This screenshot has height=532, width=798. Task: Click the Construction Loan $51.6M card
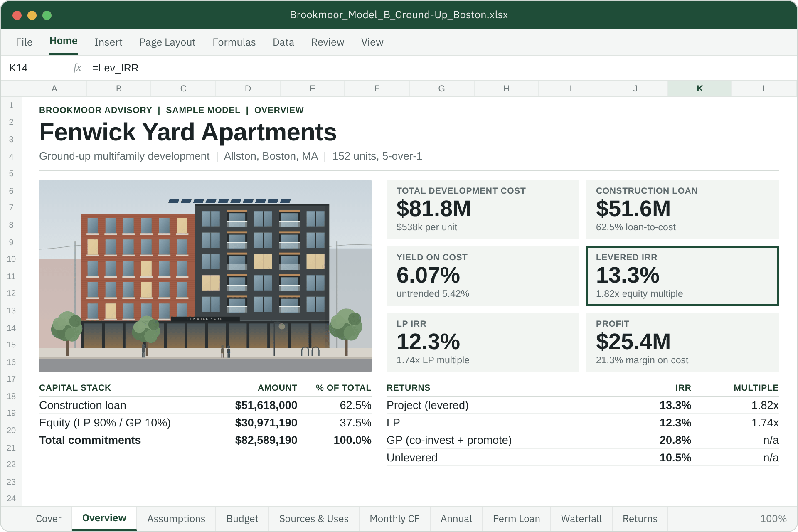point(682,209)
